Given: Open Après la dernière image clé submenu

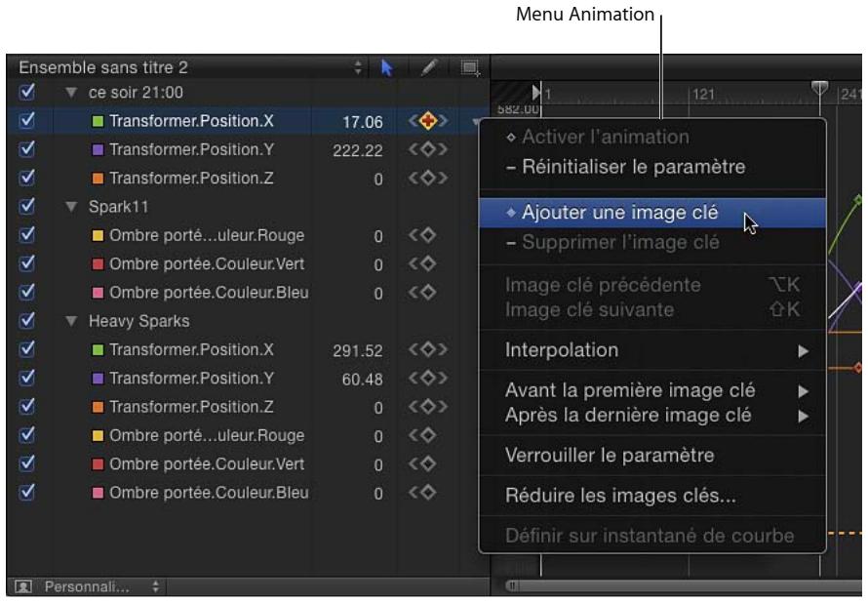Looking at the screenshot, I should 652,416.
